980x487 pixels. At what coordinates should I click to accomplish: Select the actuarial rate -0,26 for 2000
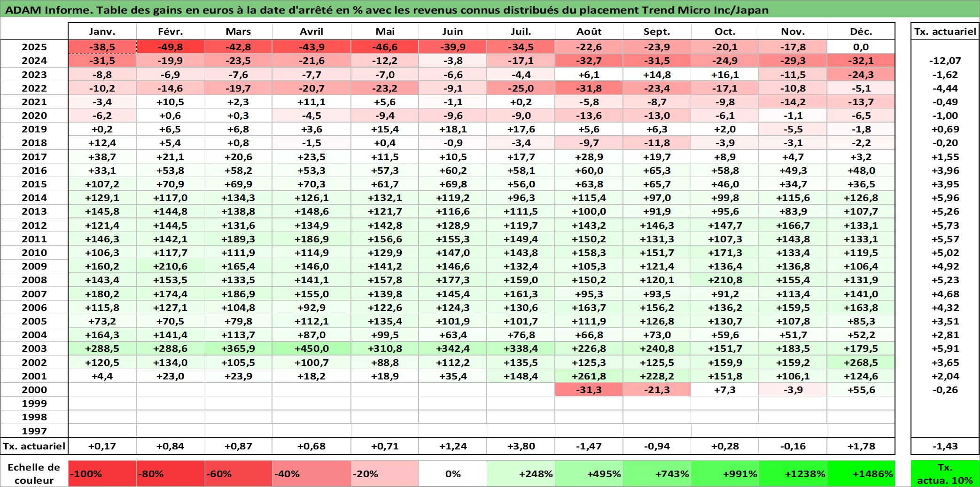945,390
